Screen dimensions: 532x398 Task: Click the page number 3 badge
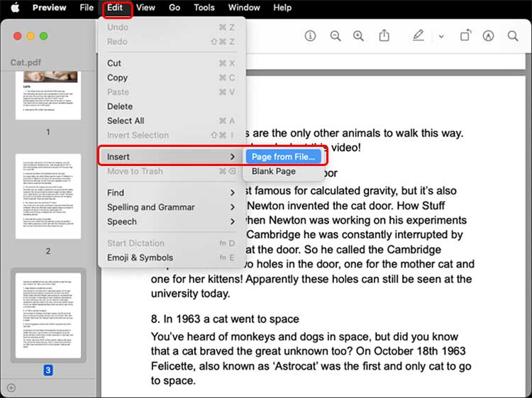[48, 370]
